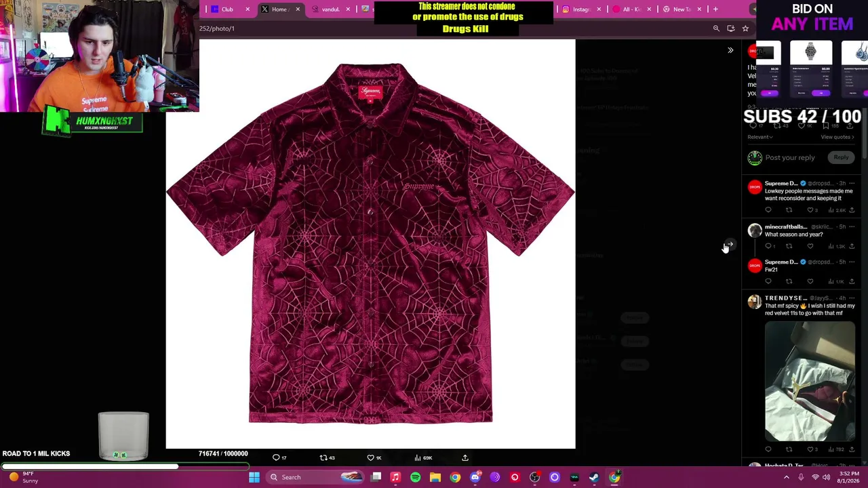Bookmark this page with the star icon
The height and width of the screenshot is (488, 868).
745,28
